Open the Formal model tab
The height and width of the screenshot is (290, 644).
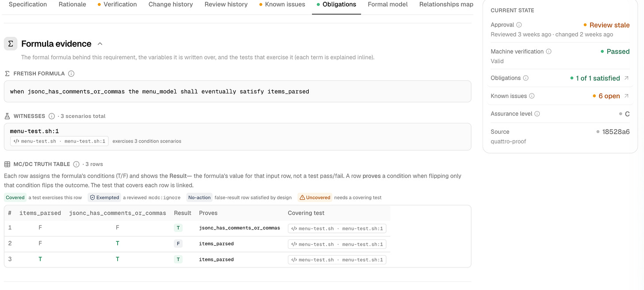(388, 4)
